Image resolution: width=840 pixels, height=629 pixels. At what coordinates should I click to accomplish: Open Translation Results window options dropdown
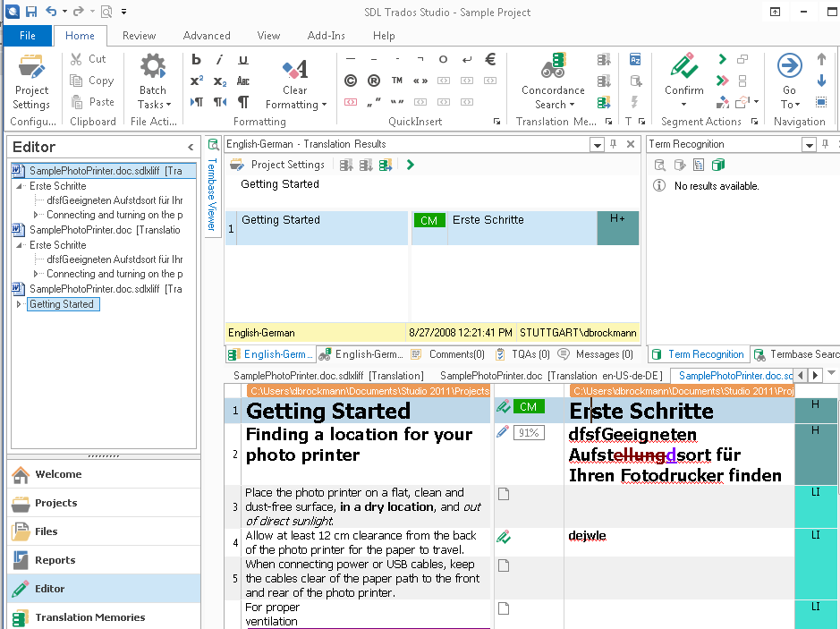click(597, 145)
